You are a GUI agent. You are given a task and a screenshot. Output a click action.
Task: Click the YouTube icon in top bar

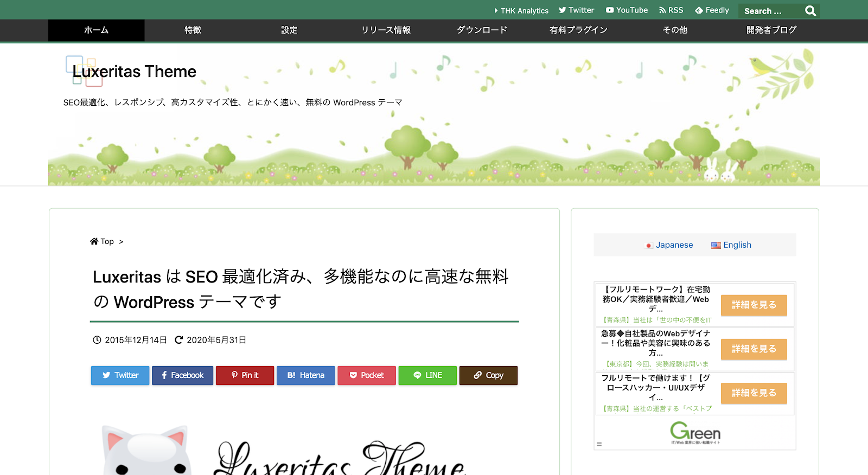[610, 10]
